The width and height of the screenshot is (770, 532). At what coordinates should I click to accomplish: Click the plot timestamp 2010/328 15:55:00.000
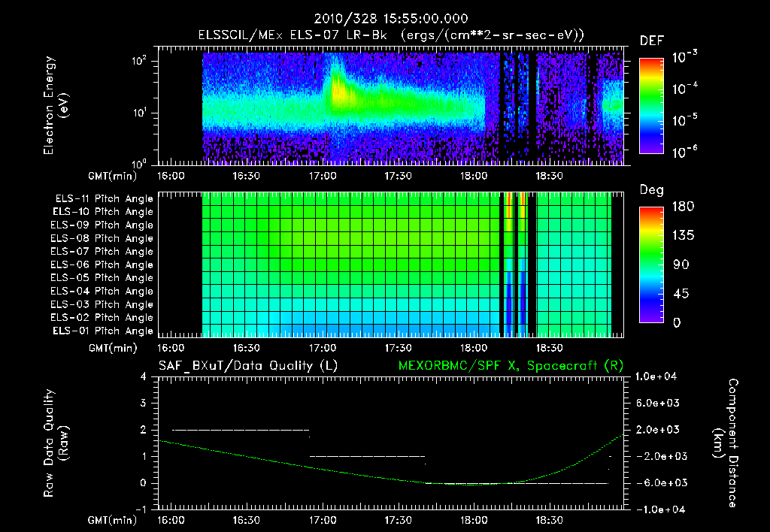[391, 19]
